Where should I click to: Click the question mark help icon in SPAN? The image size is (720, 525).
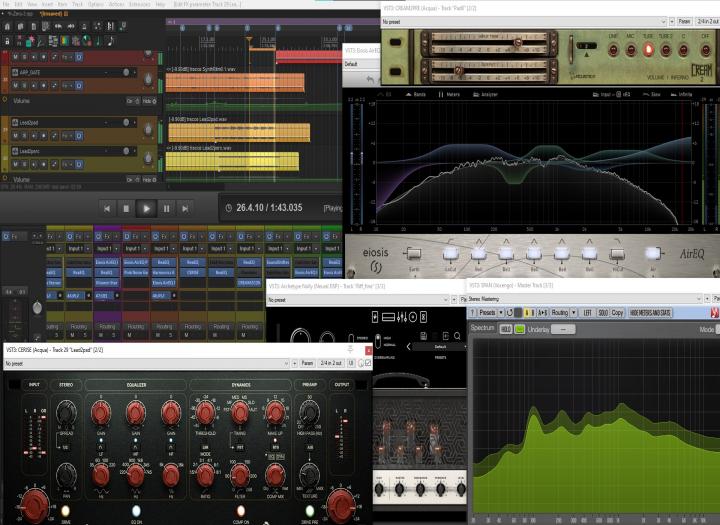(x=472, y=313)
